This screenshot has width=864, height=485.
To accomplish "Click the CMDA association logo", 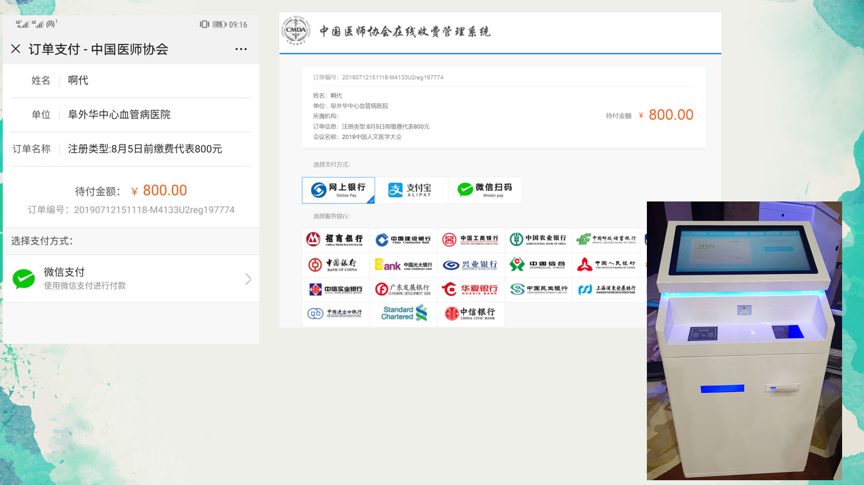I will pyautogui.click(x=296, y=30).
